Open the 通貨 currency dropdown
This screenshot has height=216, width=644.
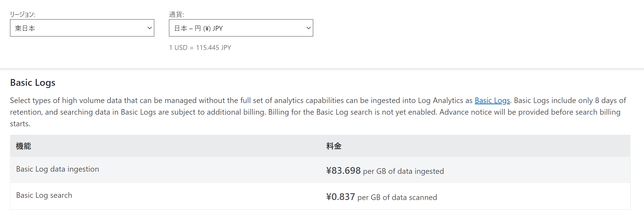(x=241, y=28)
